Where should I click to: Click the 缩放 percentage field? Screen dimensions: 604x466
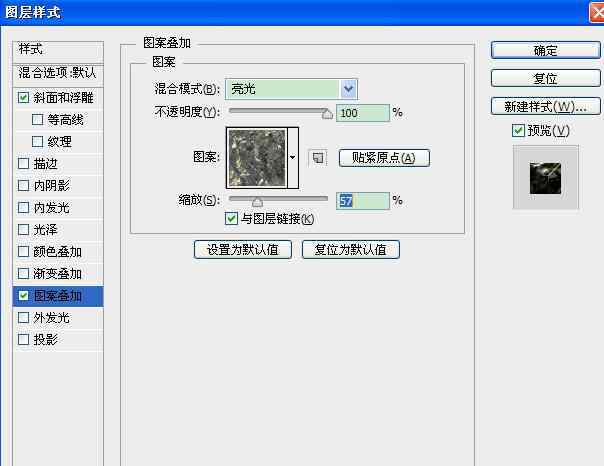click(362, 201)
